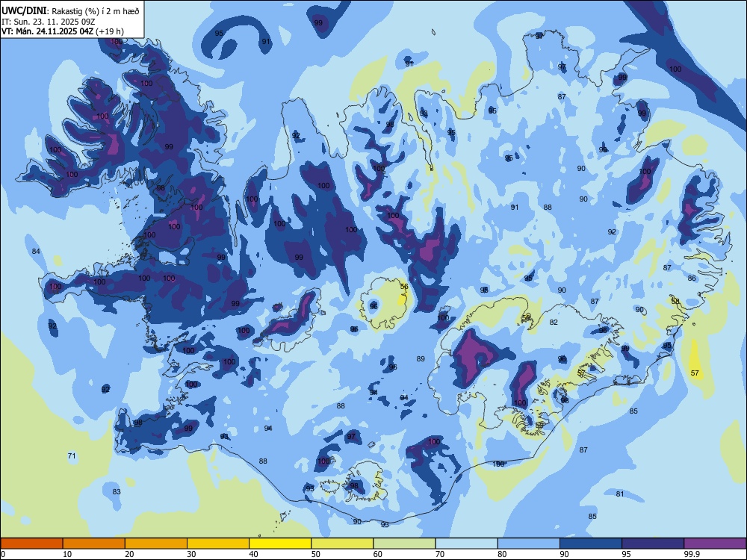
Task: Click the legend scale label '80'
Action: click(502, 554)
